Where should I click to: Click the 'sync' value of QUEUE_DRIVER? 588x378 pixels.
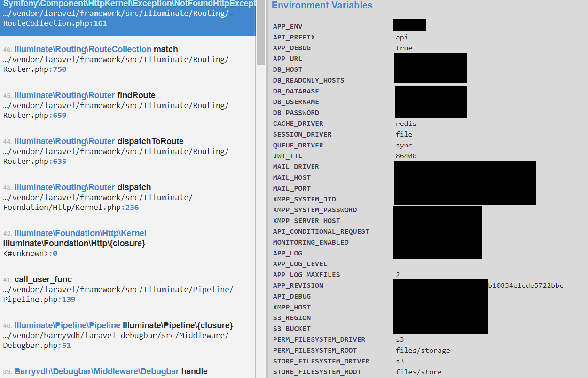tap(404, 145)
